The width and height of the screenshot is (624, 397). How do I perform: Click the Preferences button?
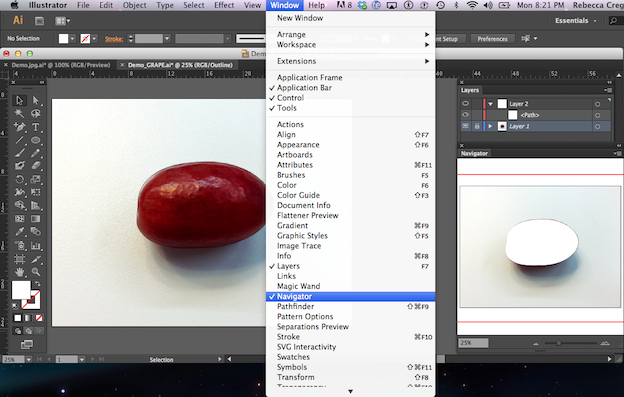pos(492,39)
